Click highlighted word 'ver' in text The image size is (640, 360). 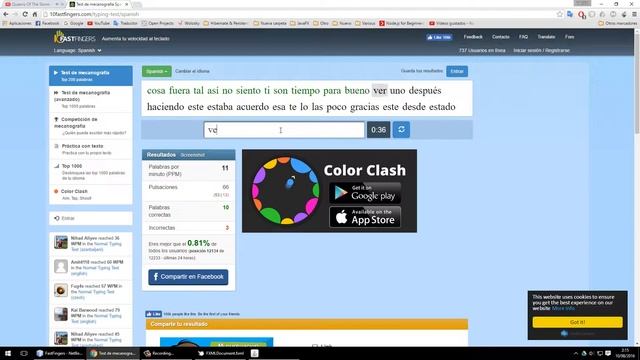pos(380,91)
